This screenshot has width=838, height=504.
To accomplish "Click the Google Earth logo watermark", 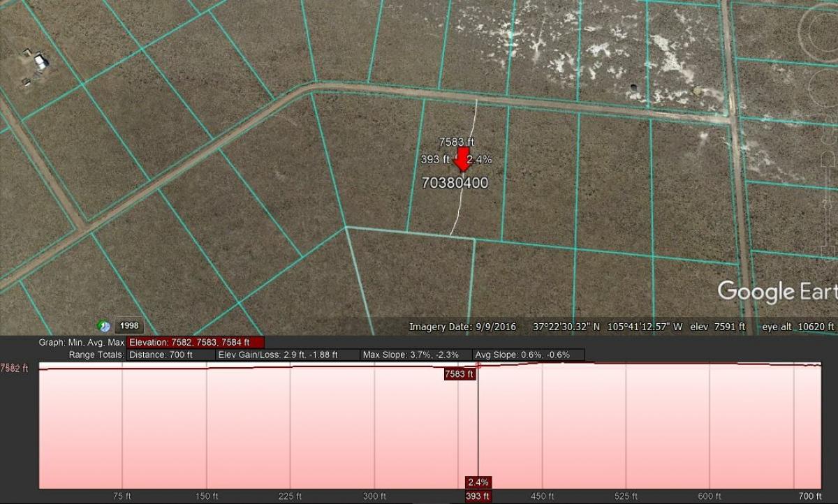I will (777, 291).
